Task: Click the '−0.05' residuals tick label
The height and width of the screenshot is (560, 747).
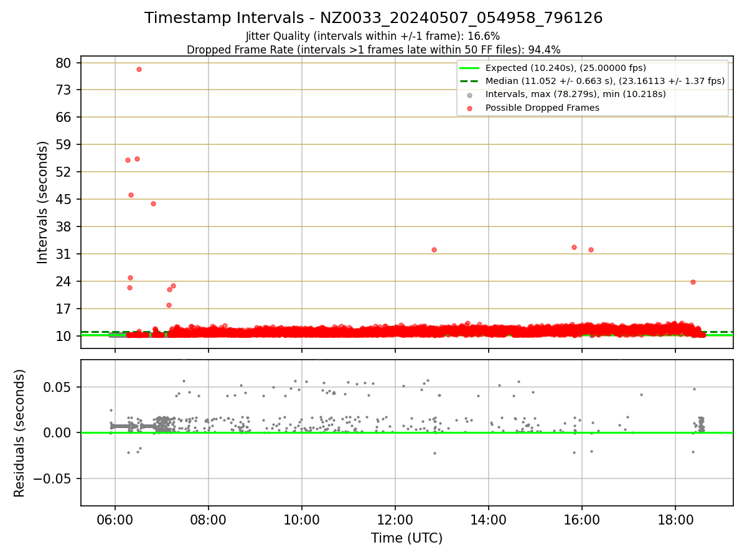Action: point(52,478)
